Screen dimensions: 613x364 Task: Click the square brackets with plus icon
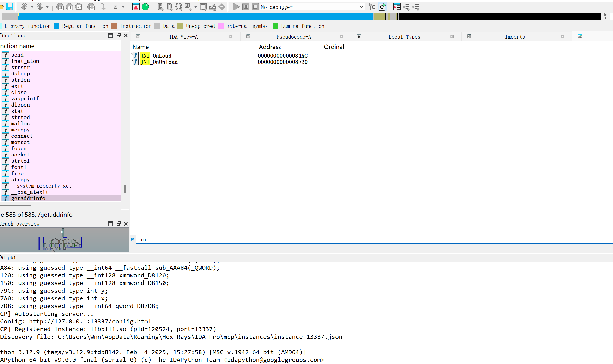[x=203, y=7]
